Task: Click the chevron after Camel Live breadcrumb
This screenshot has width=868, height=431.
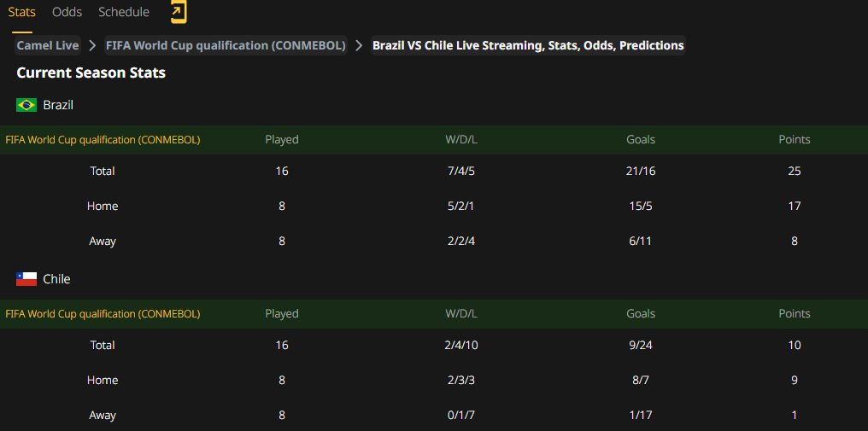Action: pyautogui.click(x=93, y=45)
